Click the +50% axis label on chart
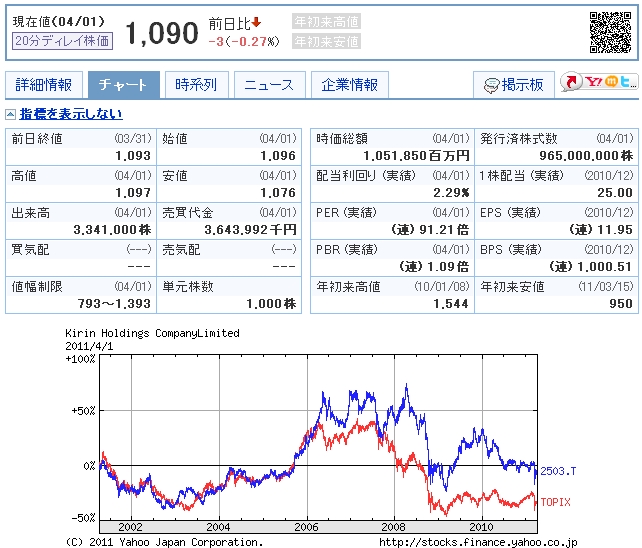Viewport: 642px width, 548px height. coord(83,411)
